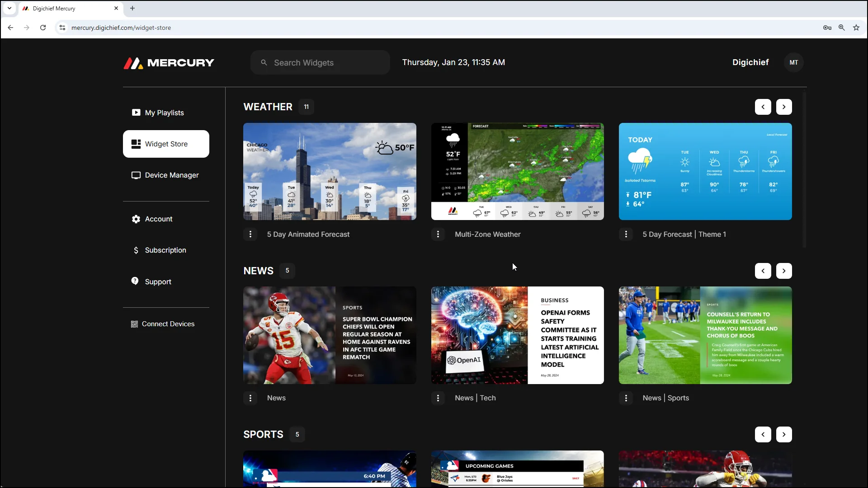The width and height of the screenshot is (868, 488).
Task: Open Device Manager section
Action: [x=171, y=175]
